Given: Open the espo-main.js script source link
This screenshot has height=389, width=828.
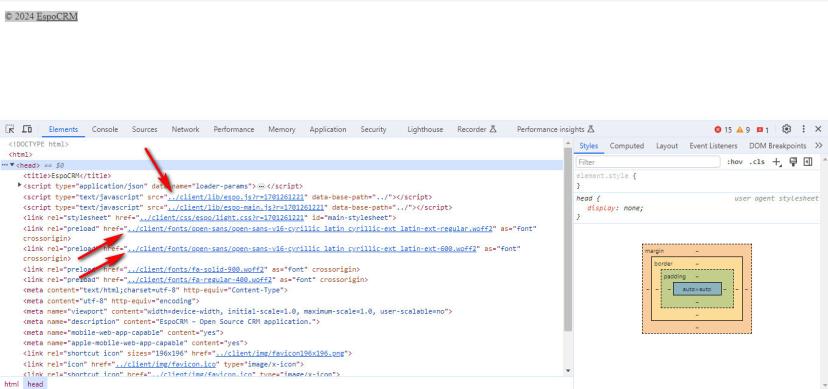Looking at the screenshot, I should (x=246, y=207).
